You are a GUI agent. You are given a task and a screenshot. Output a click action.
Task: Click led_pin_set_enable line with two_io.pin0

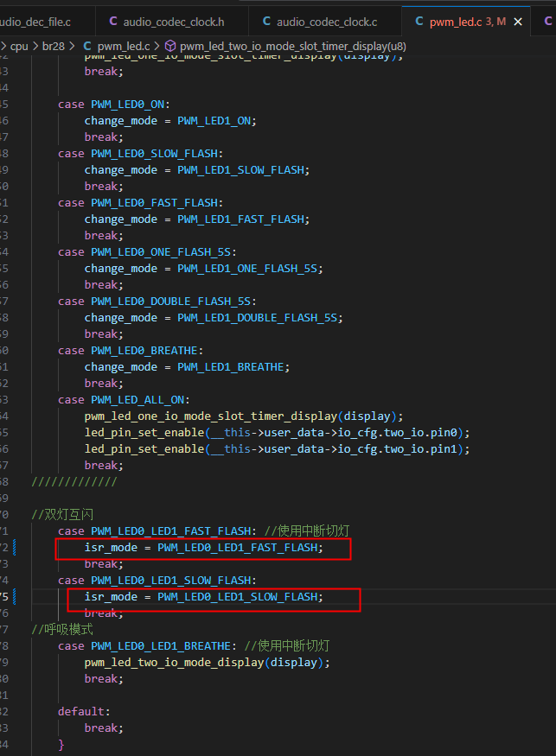(277, 433)
